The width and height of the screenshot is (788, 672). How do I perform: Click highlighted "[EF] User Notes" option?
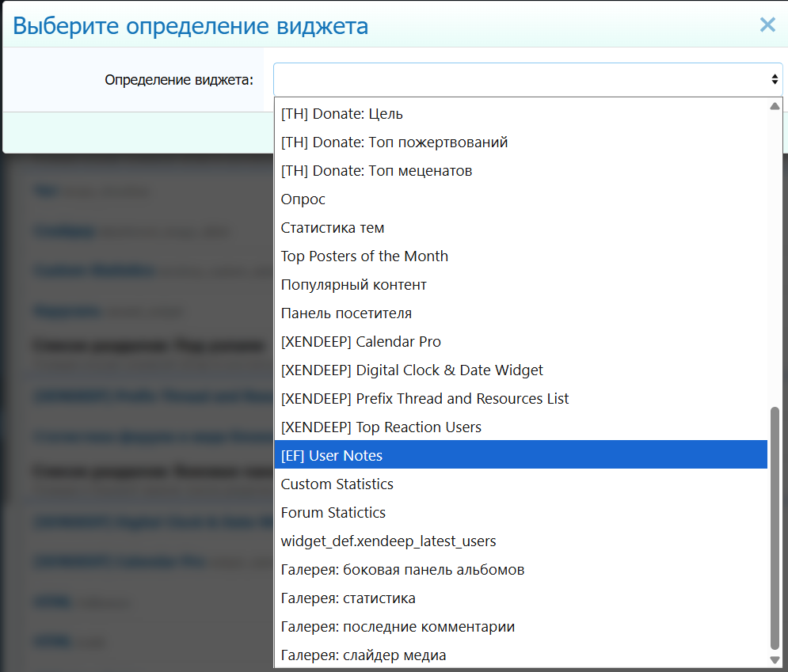(332, 456)
